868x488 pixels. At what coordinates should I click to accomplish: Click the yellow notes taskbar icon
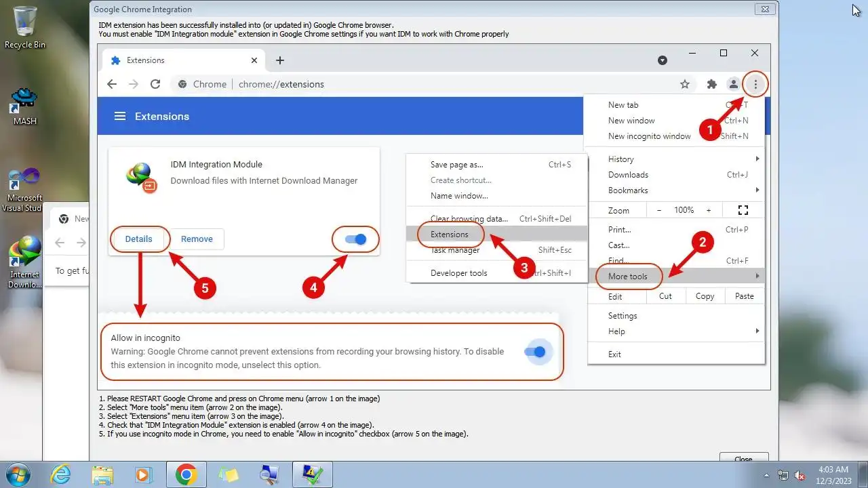click(x=229, y=474)
